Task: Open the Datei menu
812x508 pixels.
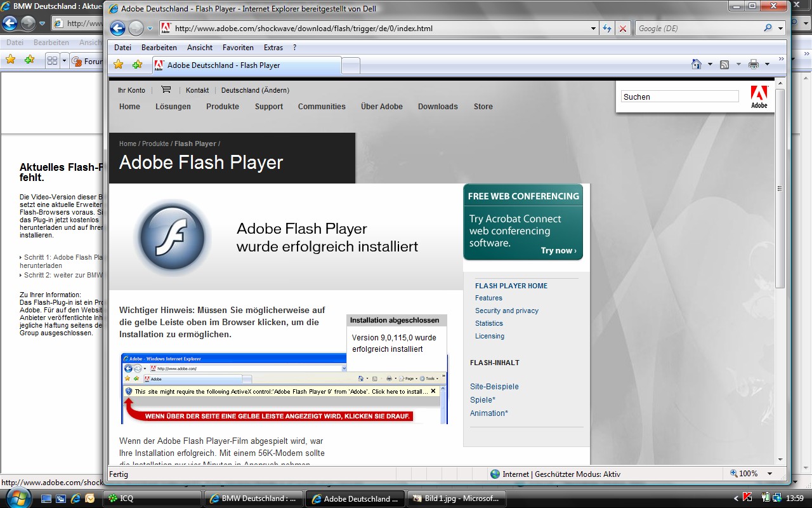Action: click(x=122, y=48)
